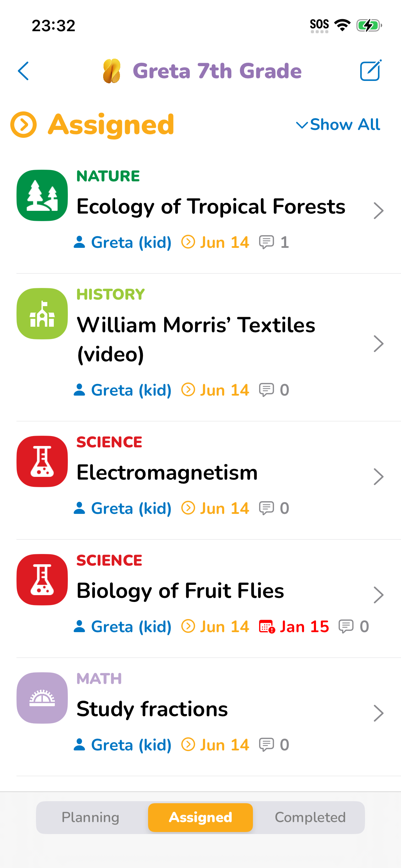Open the edit compose icon
The height and width of the screenshot is (868, 401).
point(370,71)
